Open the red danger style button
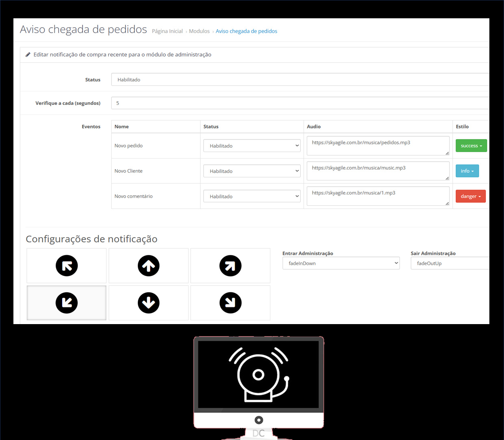The height and width of the screenshot is (440, 504). click(470, 196)
